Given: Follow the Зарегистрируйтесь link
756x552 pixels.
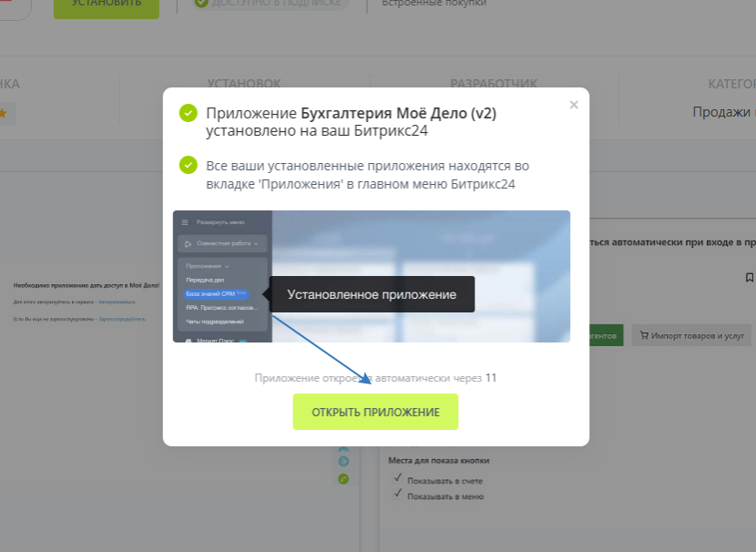Looking at the screenshot, I should pyautogui.click(x=122, y=319).
